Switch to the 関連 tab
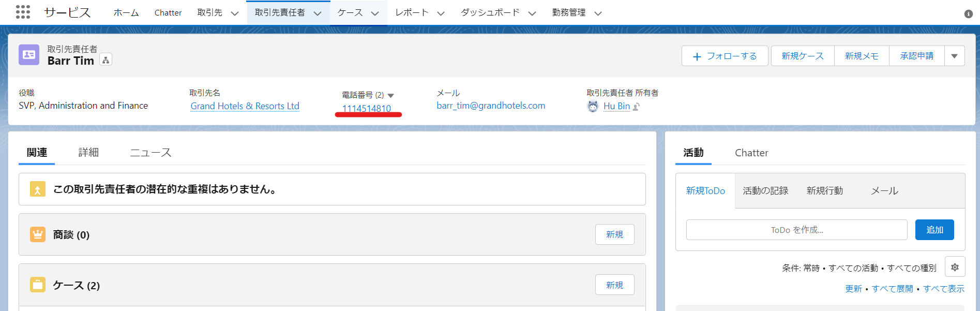Image resolution: width=980 pixels, height=311 pixels. pos(37,153)
